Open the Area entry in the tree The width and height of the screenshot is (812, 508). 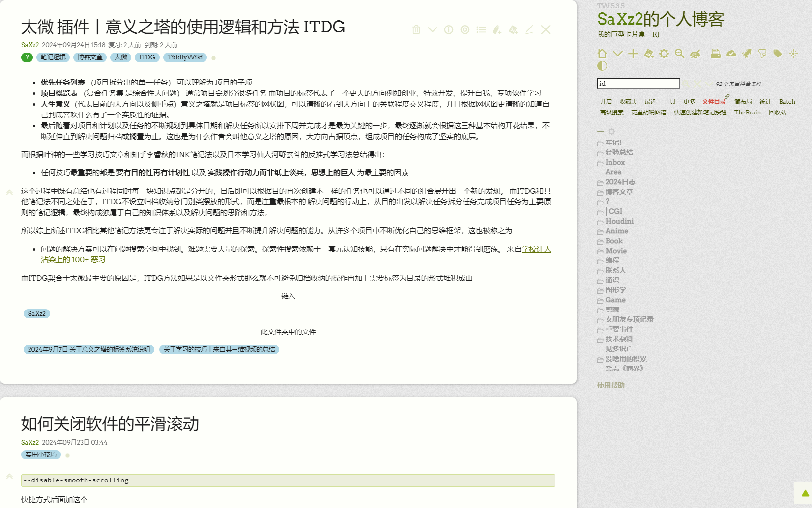click(x=613, y=172)
